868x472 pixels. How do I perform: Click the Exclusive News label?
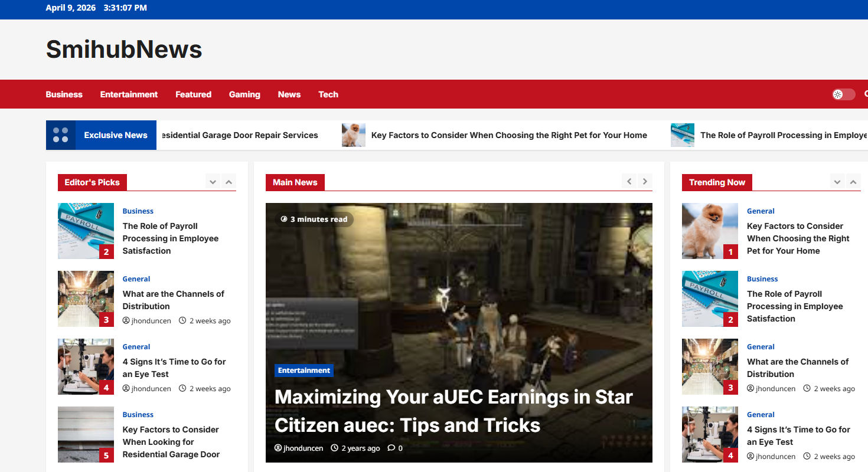click(x=116, y=135)
